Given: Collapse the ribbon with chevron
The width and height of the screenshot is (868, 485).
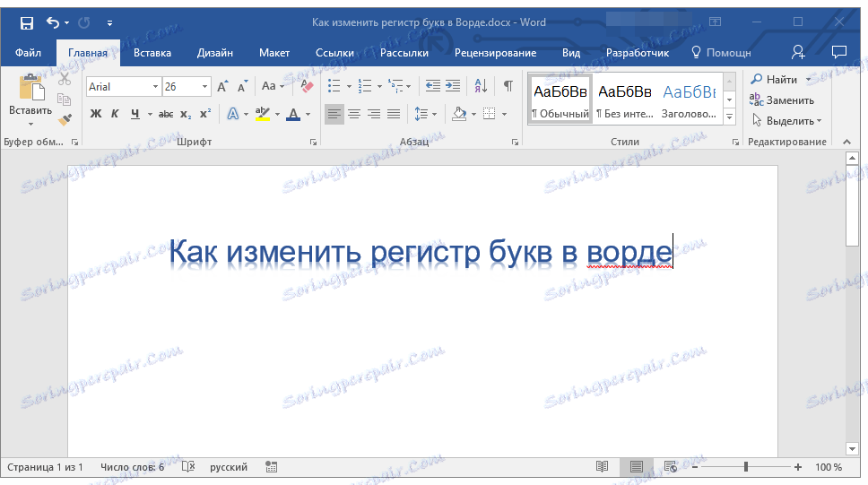Looking at the screenshot, I should click(847, 142).
